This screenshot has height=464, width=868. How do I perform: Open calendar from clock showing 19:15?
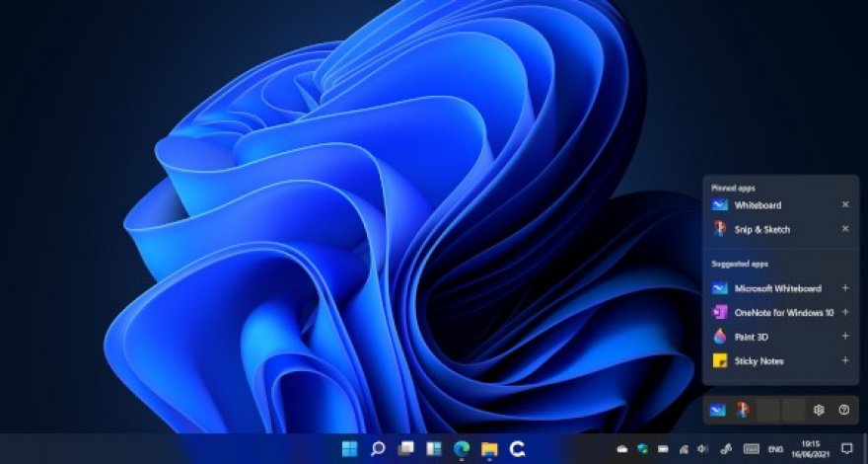810,448
